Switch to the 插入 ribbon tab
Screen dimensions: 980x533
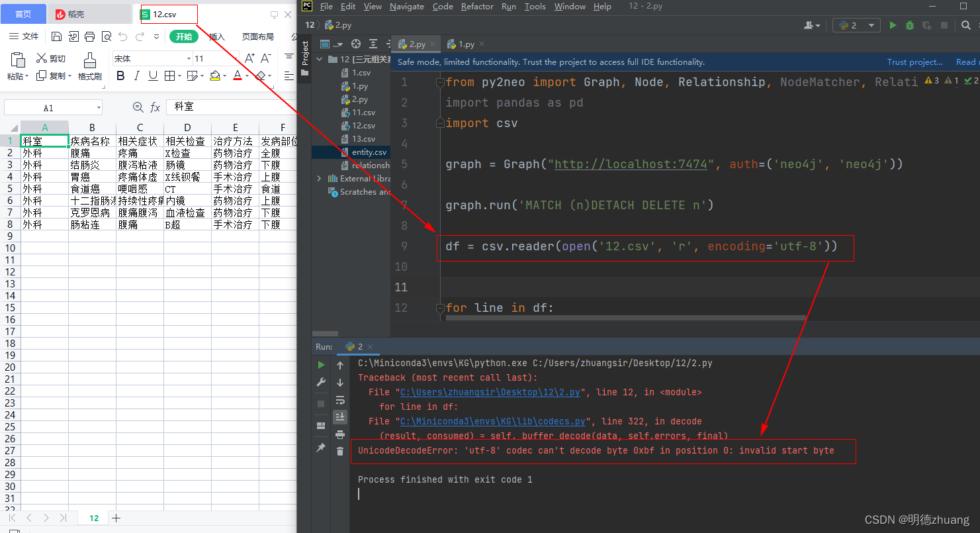pyautogui.click(x=217, y=36)
